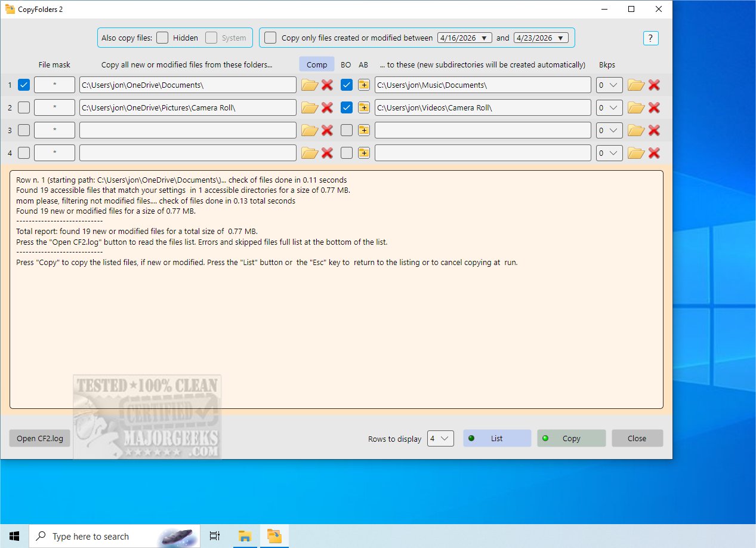Screen dimensions: 756x548
Task: Open the help question mark button
Action: tap(650, 38)
